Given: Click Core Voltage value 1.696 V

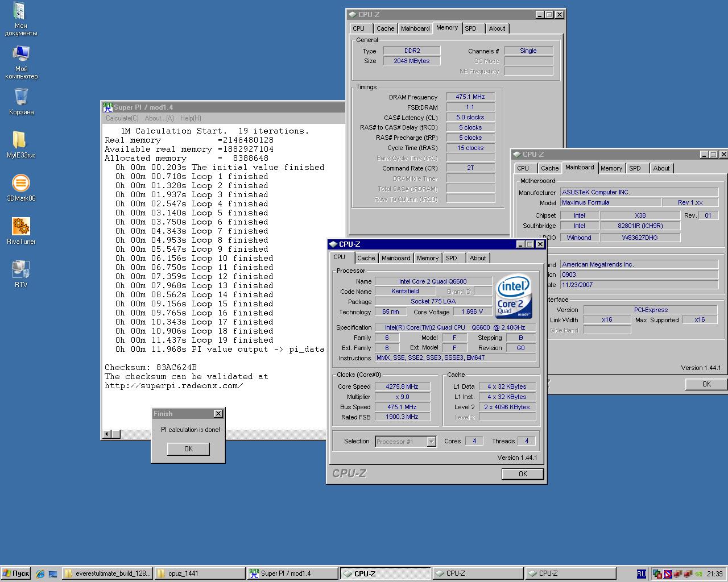Looking at the screenshot, I should [x=472, y=312].
